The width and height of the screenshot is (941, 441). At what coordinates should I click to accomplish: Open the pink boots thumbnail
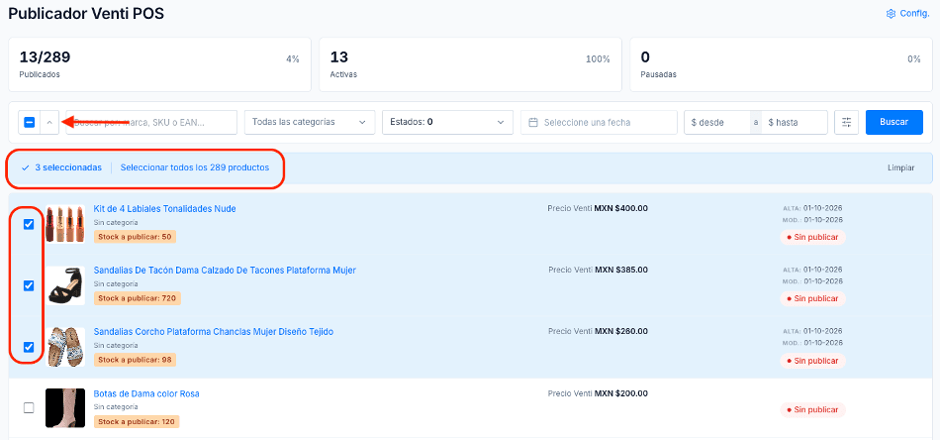(x=65, y=408)
